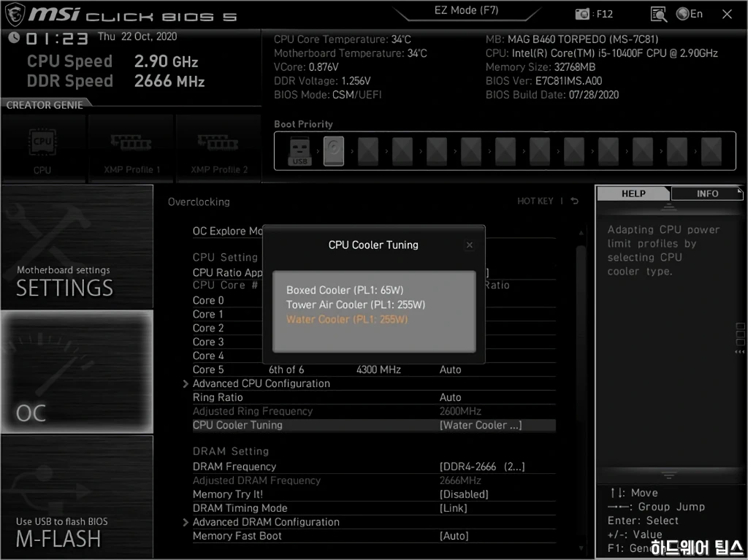Select the Core 2 row
This screenshot has width=748, height=560.
point(228,328)
